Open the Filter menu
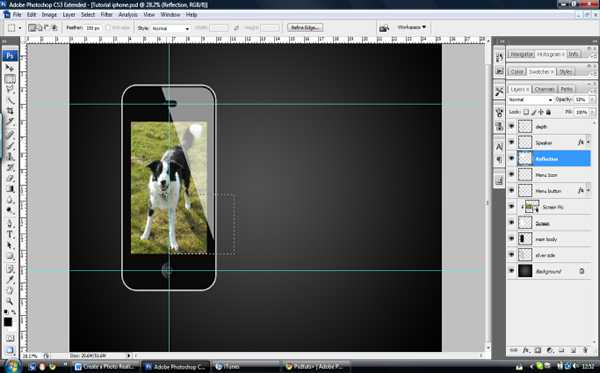Viewport: 600px width, 373px height. 106,15
